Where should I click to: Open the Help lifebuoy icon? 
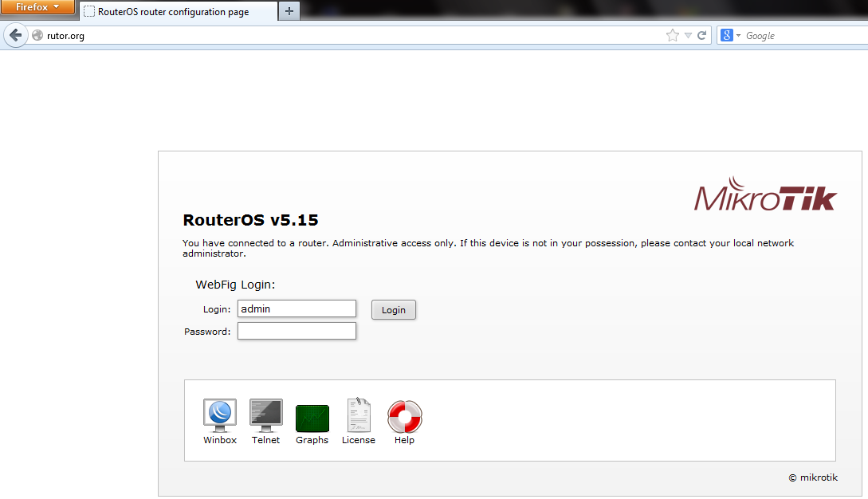tap(405, 416)
